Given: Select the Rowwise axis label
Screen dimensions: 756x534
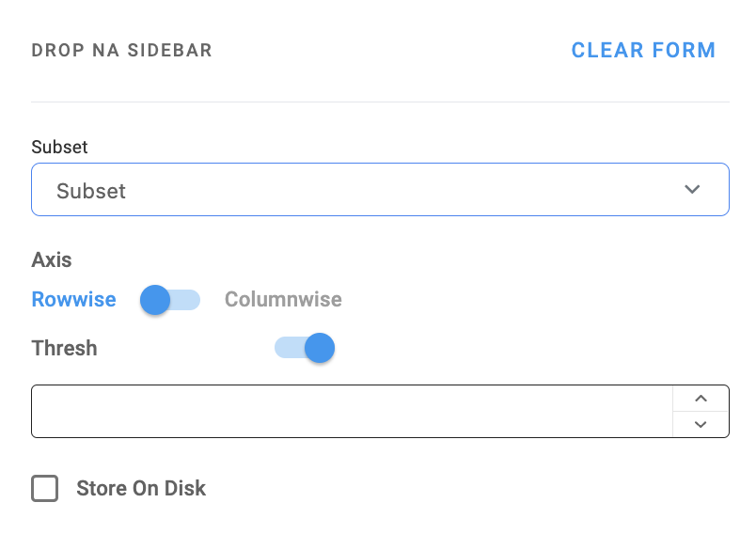Looking at the screenshot, I should 73,300.
